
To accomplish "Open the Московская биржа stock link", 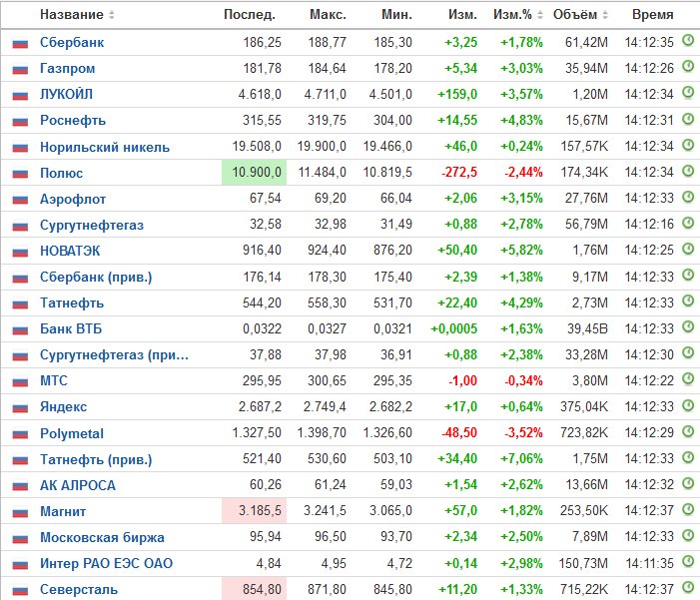I will 102,537.
